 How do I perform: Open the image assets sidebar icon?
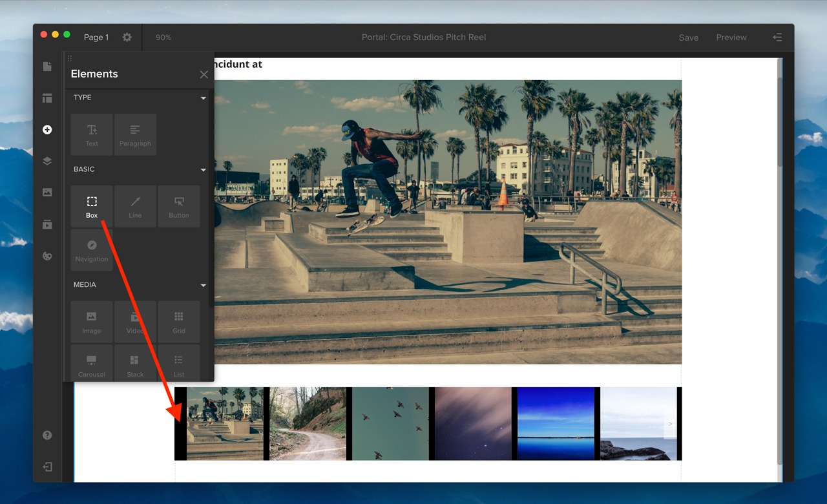click(x=47, y=193)
